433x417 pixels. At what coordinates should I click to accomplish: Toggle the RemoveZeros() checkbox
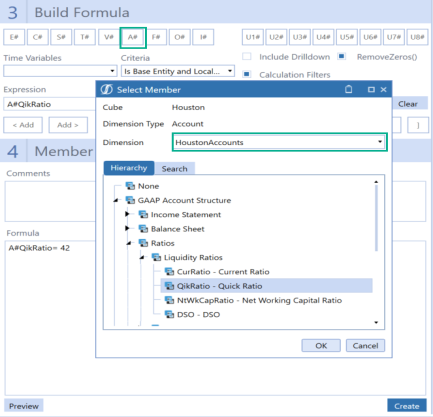pyautogui.click(x=341, y=56)
